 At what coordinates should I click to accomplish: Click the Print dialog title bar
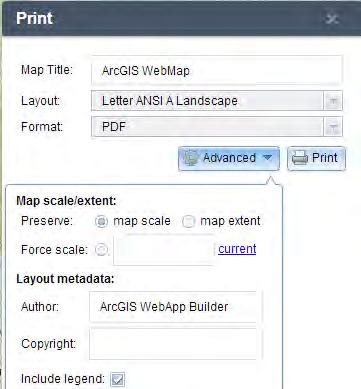pyautogui.click(x=181, y=18)
